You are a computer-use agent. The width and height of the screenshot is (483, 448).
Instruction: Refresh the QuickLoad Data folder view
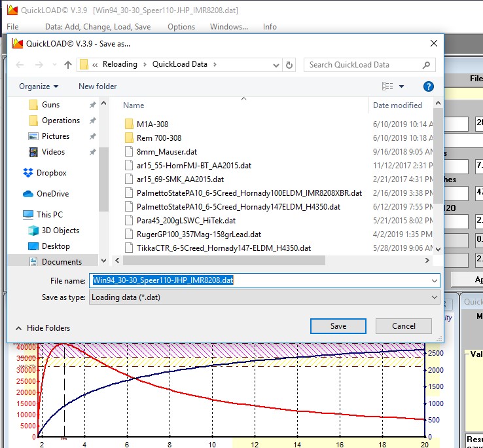(x=289, y=65)
